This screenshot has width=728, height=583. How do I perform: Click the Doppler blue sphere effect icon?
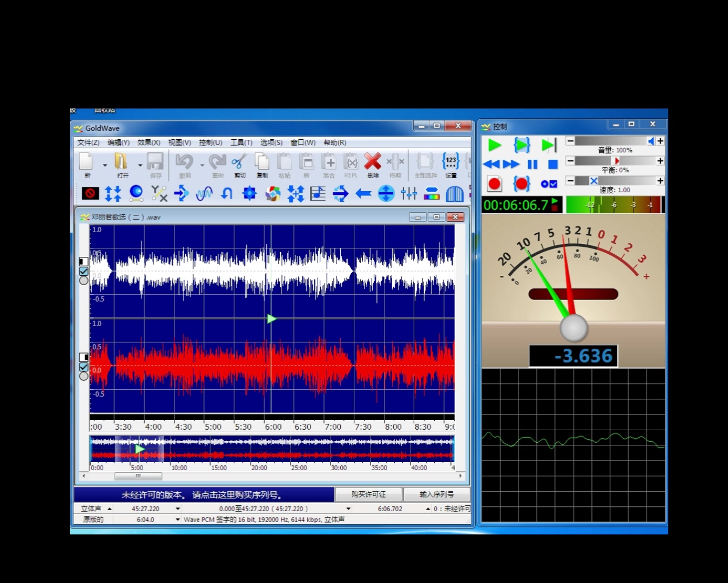136,193
